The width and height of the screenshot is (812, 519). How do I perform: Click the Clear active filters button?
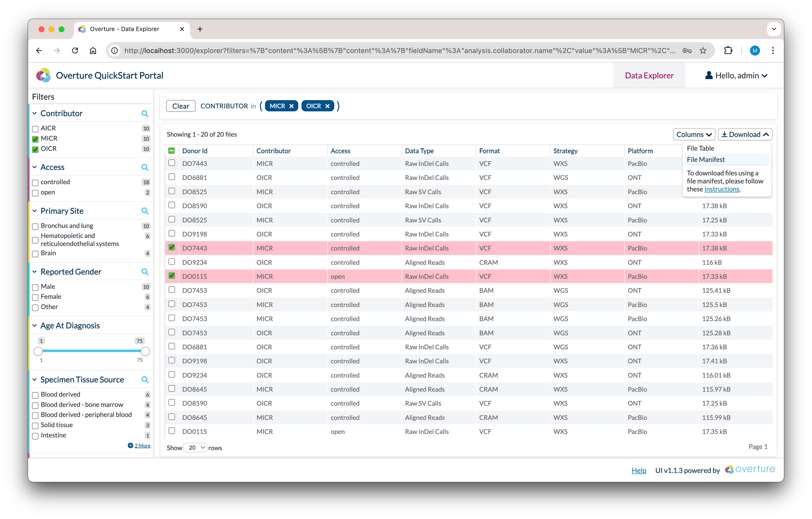pos(181,106)
